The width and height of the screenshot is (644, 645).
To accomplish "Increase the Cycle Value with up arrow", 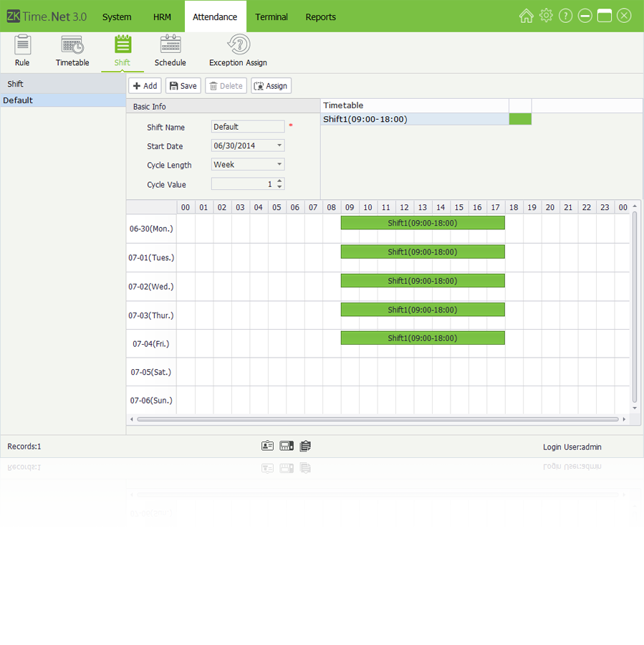I will (x=279, y=181).
